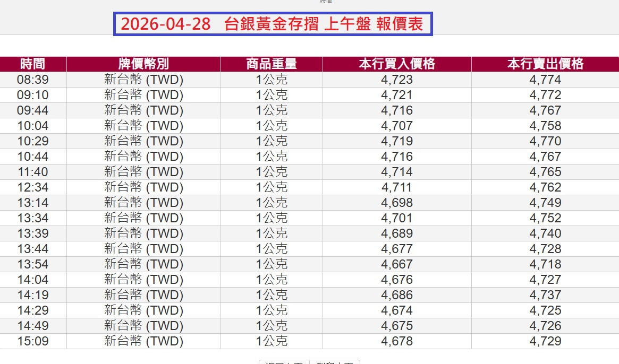Click sell price 4,729
The width and height of the screenshot is (619, 364).
point(545,341)
